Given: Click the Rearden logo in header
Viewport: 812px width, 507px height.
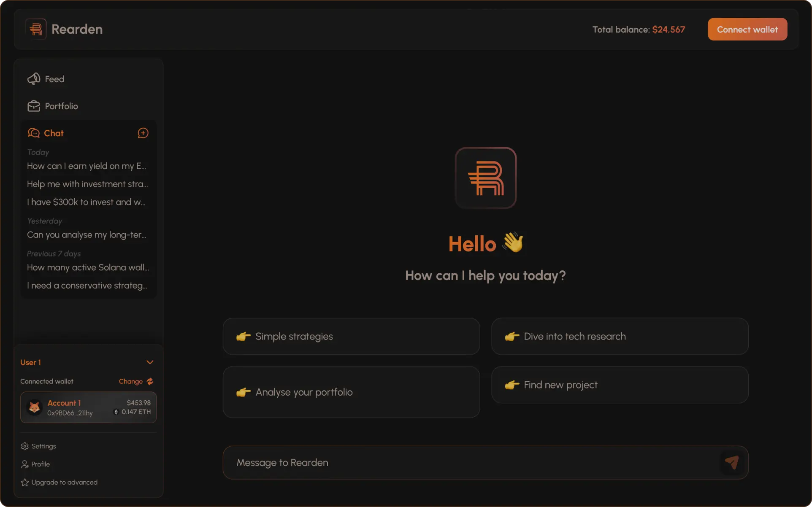Looking at the screenshot, I should coord(36,29).
